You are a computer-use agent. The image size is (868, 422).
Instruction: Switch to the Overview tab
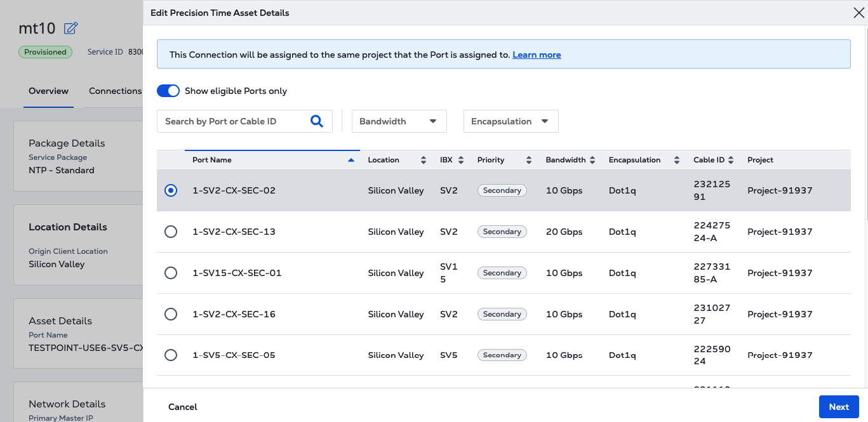click(x=48, y=91)
